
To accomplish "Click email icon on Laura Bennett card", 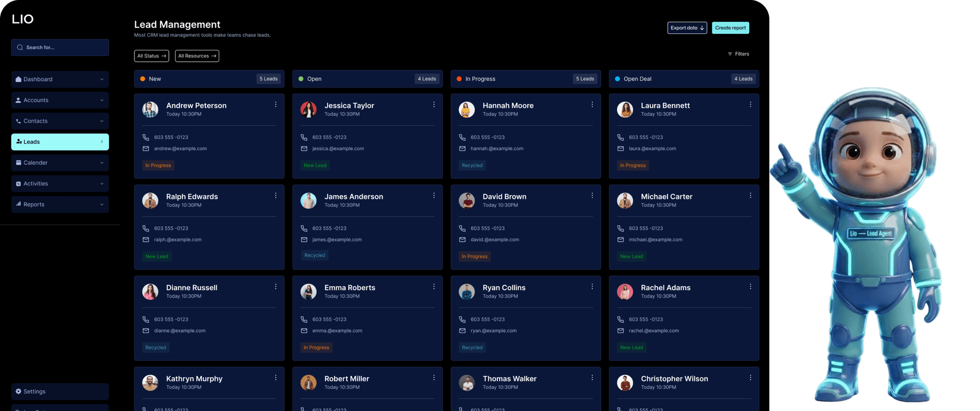I will pos(621,148).
